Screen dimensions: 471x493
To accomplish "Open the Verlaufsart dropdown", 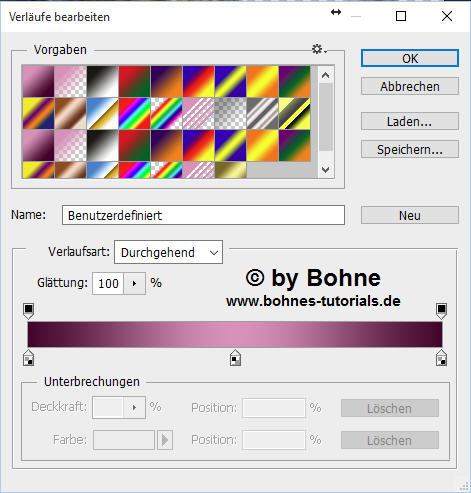I will coord(168,252).
